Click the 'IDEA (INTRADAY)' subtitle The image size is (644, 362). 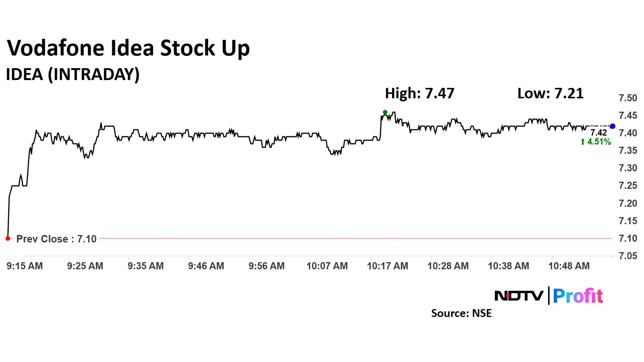pos(73,74)
